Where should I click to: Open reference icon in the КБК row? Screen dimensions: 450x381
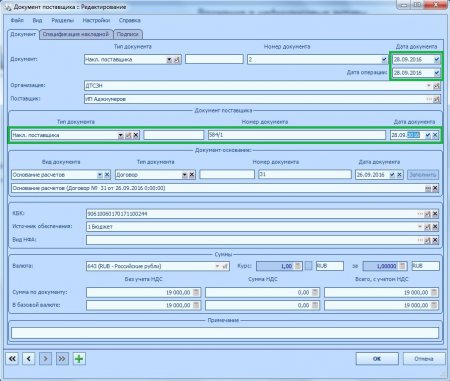pyautogui.click(x=428, y=214)
